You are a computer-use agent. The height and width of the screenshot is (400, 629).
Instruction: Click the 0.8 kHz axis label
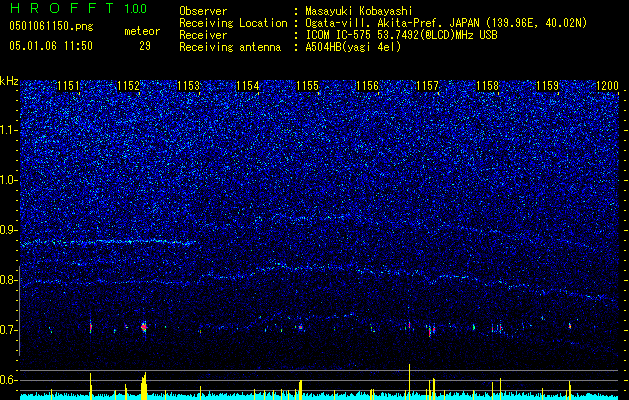tap(9, 280)
